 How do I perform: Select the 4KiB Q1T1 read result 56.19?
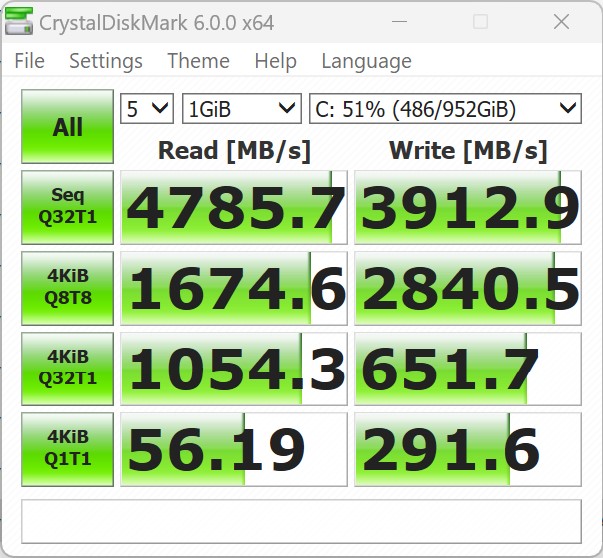(x=234, y=450)
